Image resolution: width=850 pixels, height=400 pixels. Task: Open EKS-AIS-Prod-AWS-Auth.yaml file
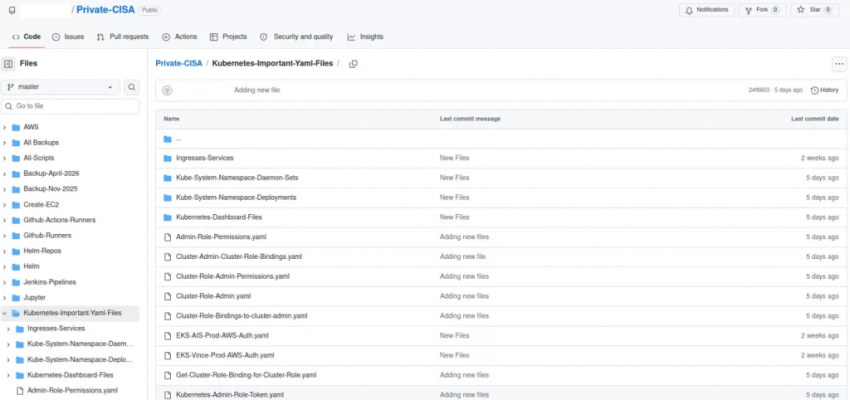coord(222,336)
